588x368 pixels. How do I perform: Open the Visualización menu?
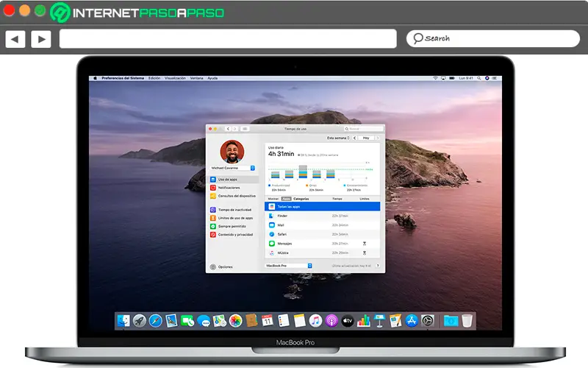(x=175, y=78)
